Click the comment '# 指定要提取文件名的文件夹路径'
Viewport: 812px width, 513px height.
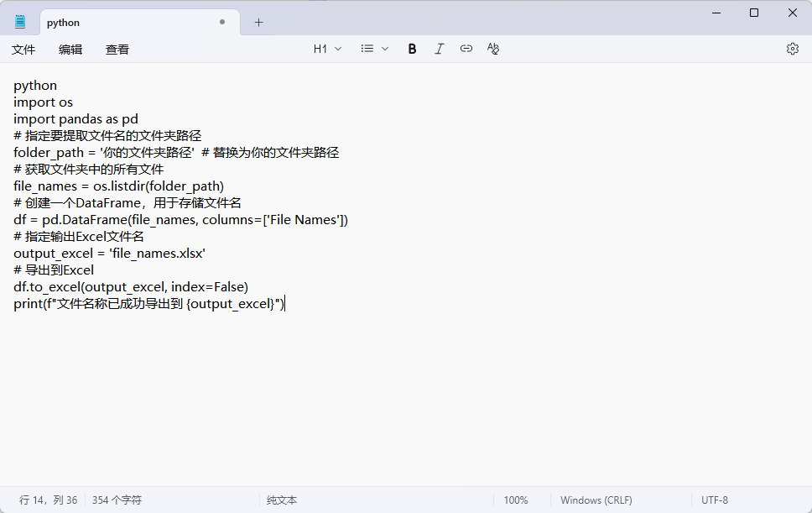(107, 136)
